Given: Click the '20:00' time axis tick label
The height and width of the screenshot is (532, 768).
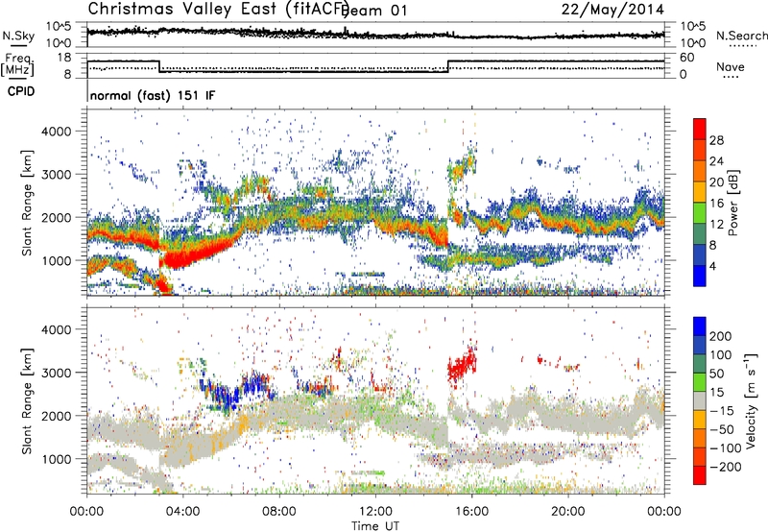Looking at the screenshot, I should point(568,512).
